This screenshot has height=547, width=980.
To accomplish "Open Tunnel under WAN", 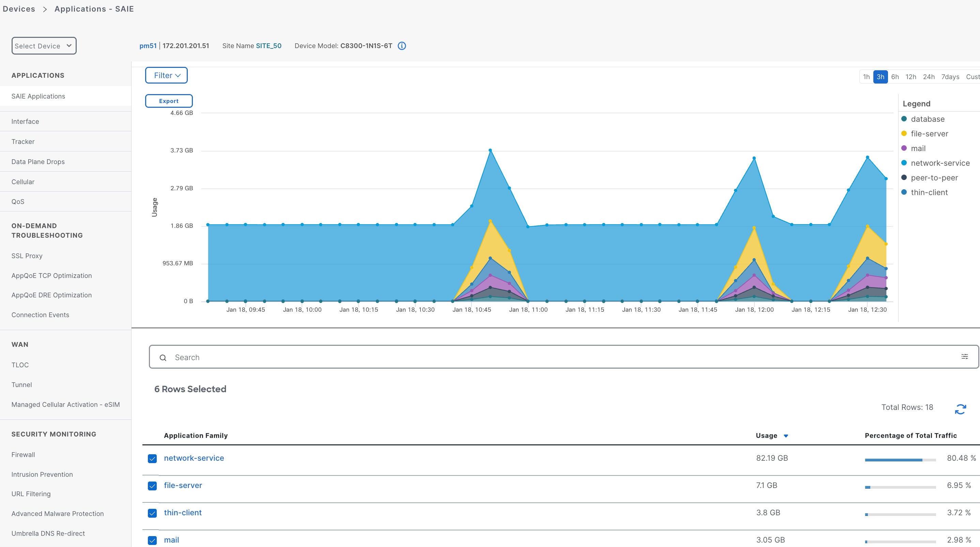I will coord(22,385).
